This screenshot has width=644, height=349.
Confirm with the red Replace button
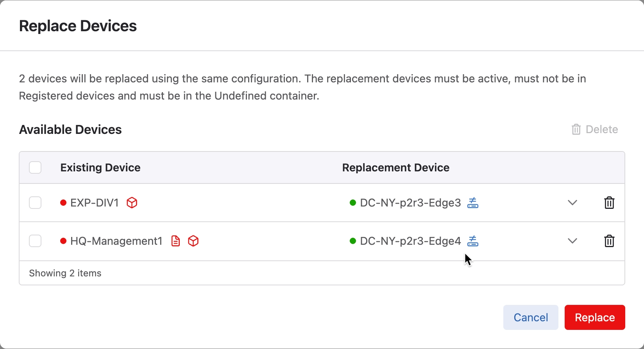point(595,317)
